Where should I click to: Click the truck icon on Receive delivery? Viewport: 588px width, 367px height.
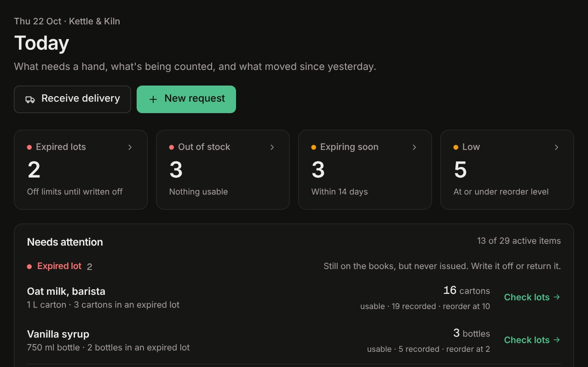tap(30, 99)
